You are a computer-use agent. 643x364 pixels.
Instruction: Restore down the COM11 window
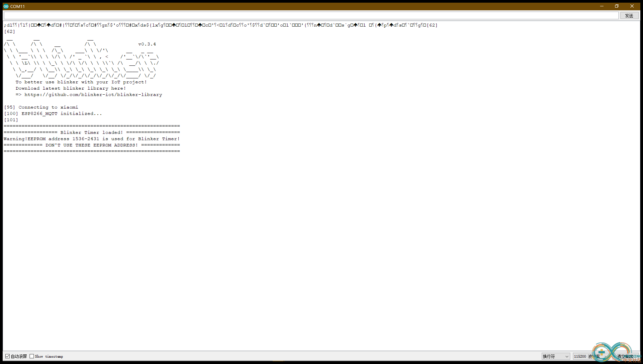(x=617, y=6)
